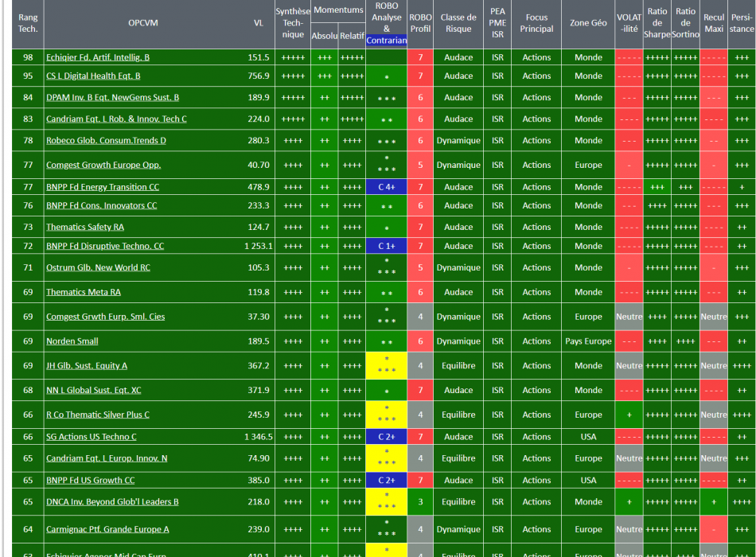Open CS L Digital Health Eqt. B fund
This screenshot has height=557, width=756.
click(x=93, y=76)
